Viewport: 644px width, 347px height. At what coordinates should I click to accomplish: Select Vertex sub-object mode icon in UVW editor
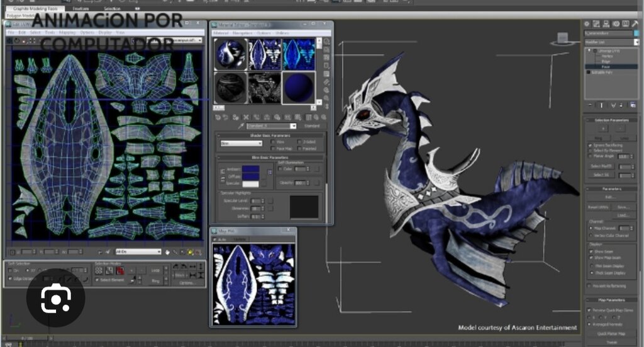[x=99, y=271]
